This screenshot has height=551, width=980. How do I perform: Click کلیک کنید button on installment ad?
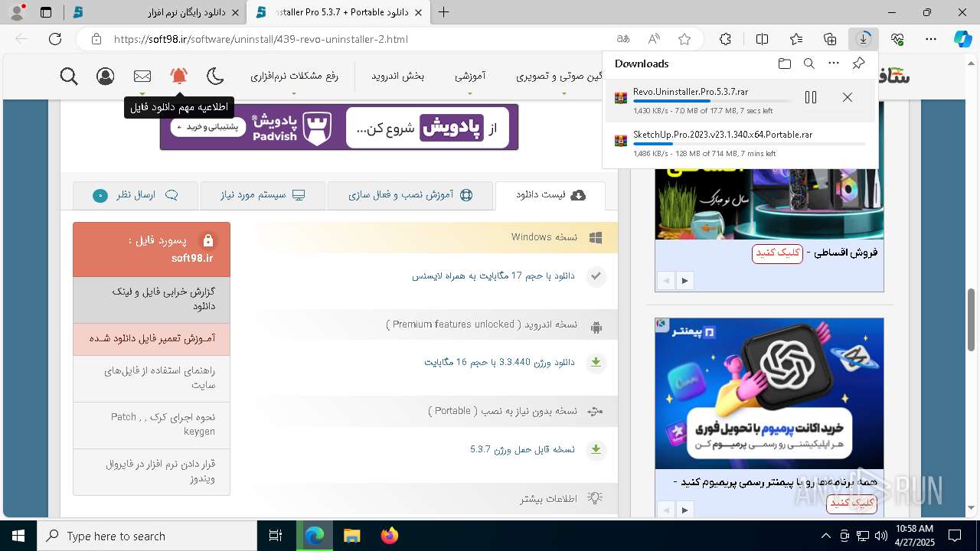point(777,253)
